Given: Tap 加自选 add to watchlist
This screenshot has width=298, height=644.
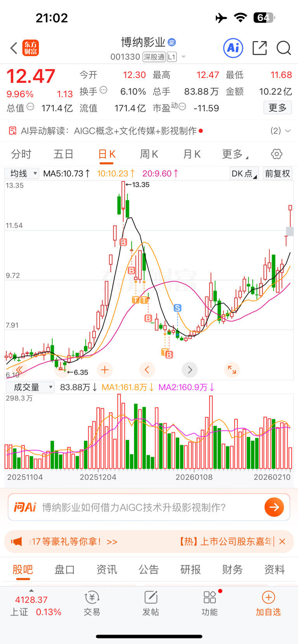Looking at the screenshot, I should (268, 604).
